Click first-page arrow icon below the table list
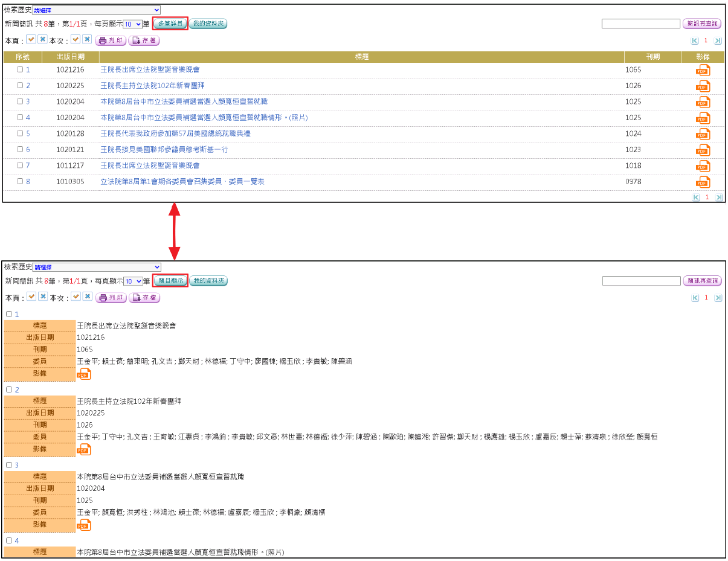 695,197
